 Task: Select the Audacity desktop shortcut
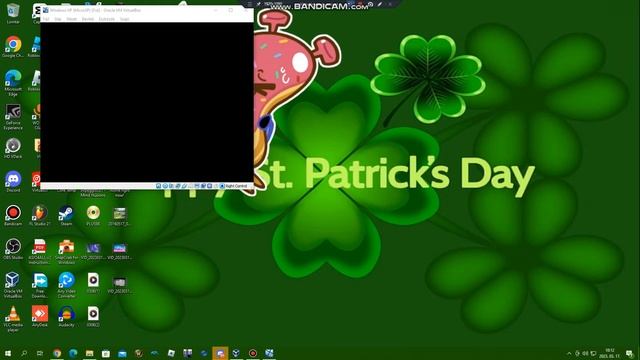pyautogui.click(x=66, y=316)
